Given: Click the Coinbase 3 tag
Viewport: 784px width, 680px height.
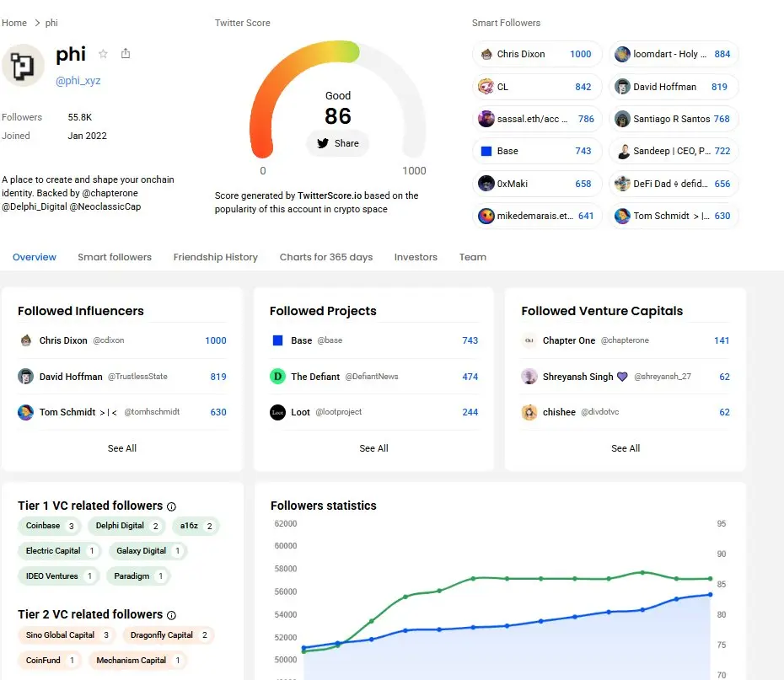Looking at the screenshot, I should 50,526.
